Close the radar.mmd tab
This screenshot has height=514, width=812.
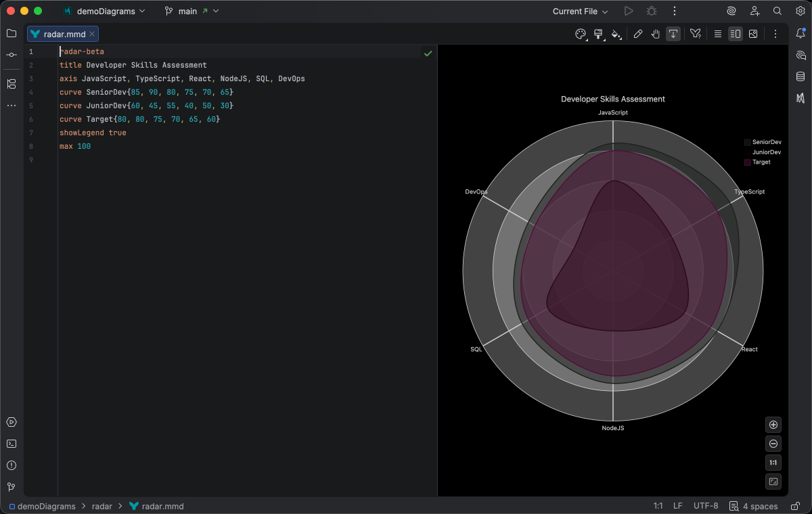[92, 34]
